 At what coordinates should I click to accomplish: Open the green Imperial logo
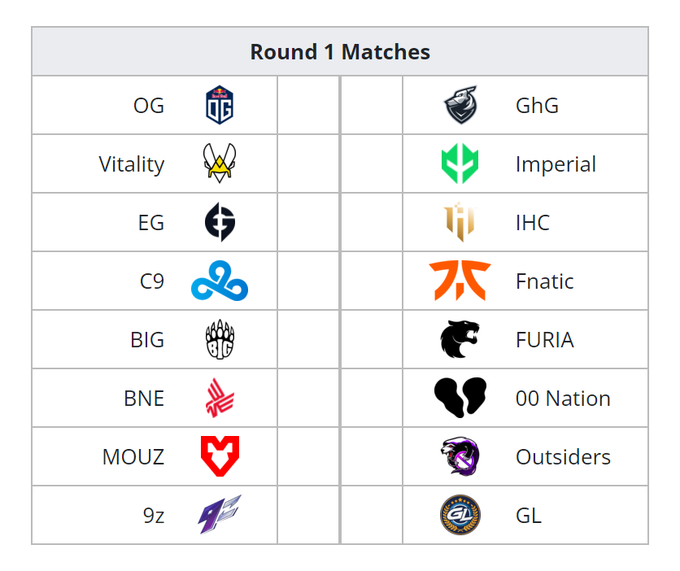click(x=460, y=164)
